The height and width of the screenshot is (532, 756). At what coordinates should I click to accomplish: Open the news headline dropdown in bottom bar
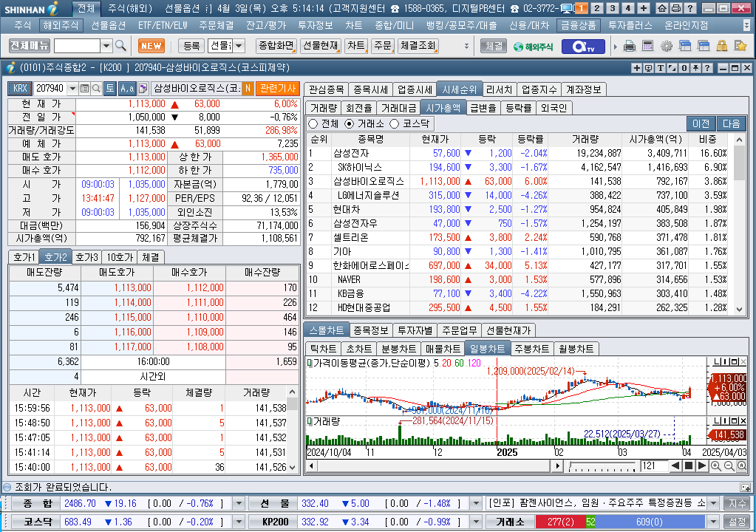(x=714, y=504)
